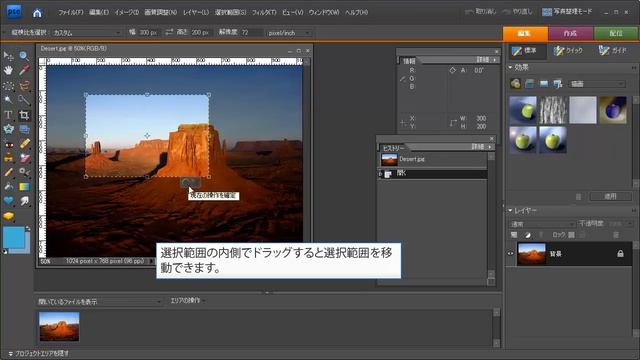
Task: Create a new layer in Layers panel
Action: 514,235
